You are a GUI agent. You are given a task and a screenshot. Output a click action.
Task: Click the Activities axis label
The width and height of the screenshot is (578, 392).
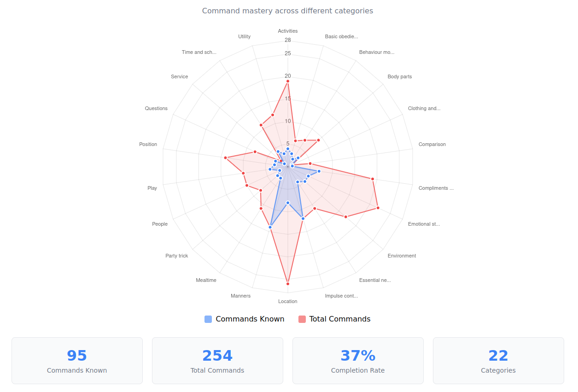tap(288, 31)
